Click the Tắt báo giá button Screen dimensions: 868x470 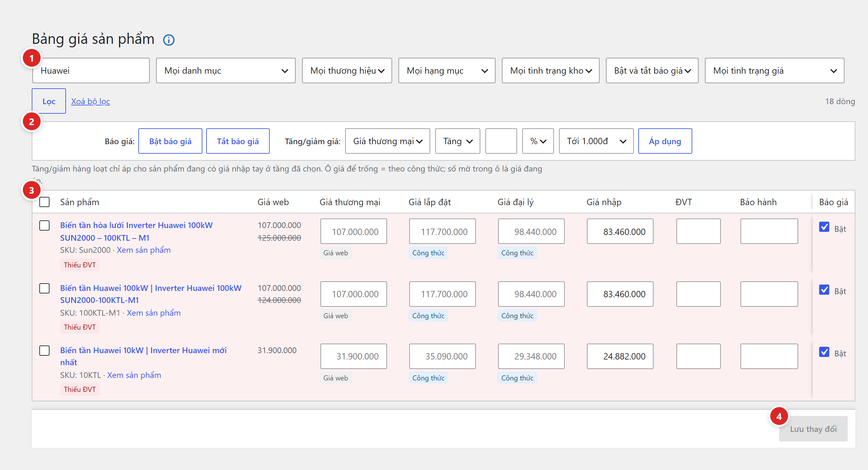pyautogui.click(x=238, y=141)
